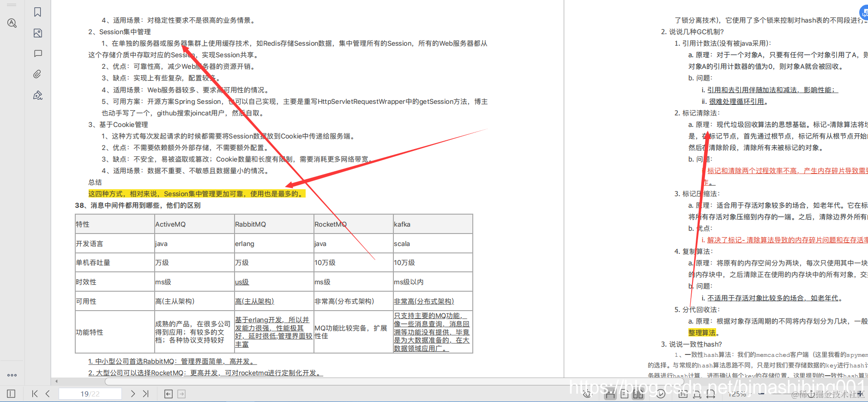
Task: Go forward to next view
Action: click(x=181, y=394)
